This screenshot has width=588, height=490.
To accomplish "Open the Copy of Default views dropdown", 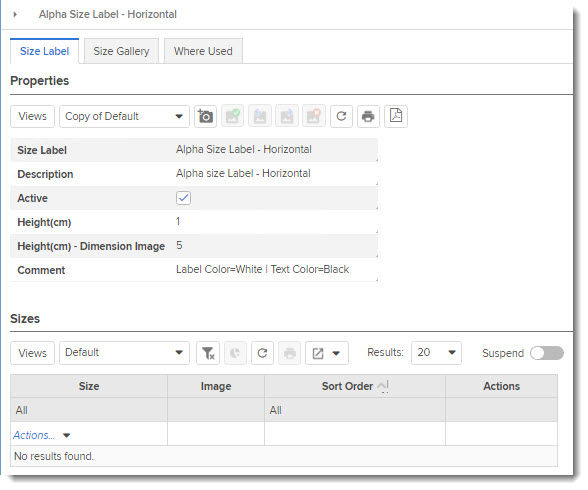I will pos(124,117).
